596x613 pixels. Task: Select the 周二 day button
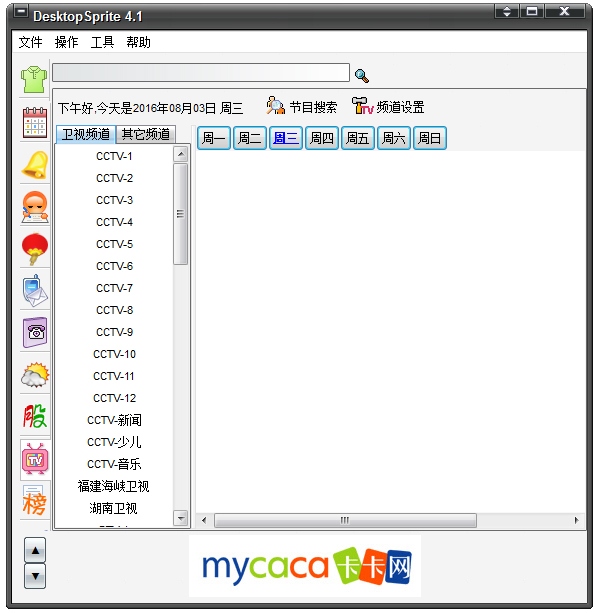(250, 138)
